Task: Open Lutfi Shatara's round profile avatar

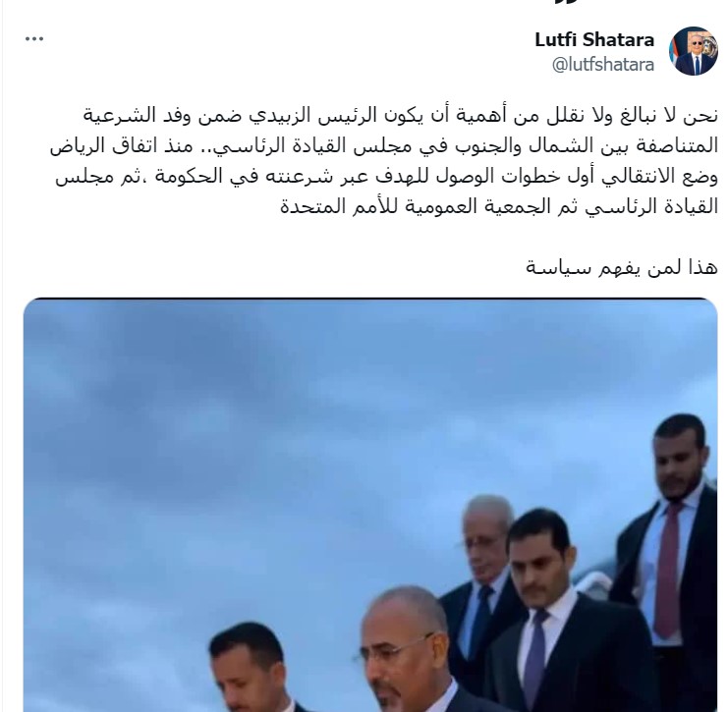Action: point(694,51)
